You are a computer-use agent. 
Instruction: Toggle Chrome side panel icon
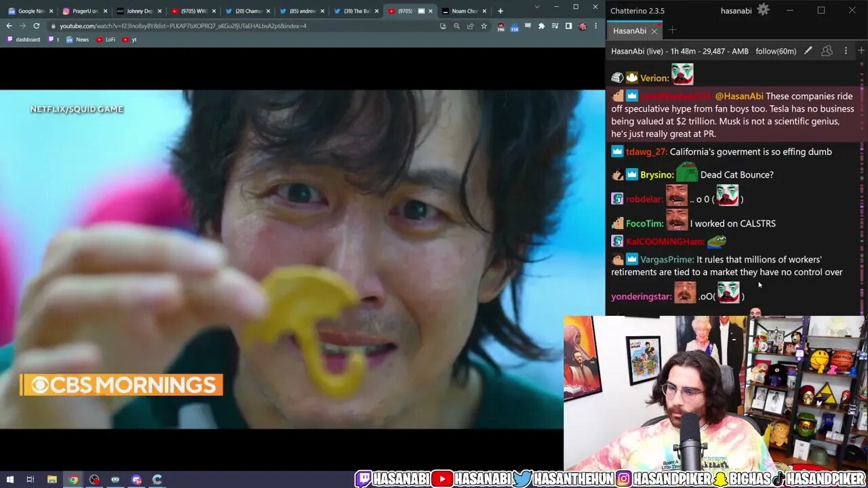[568, 26]
